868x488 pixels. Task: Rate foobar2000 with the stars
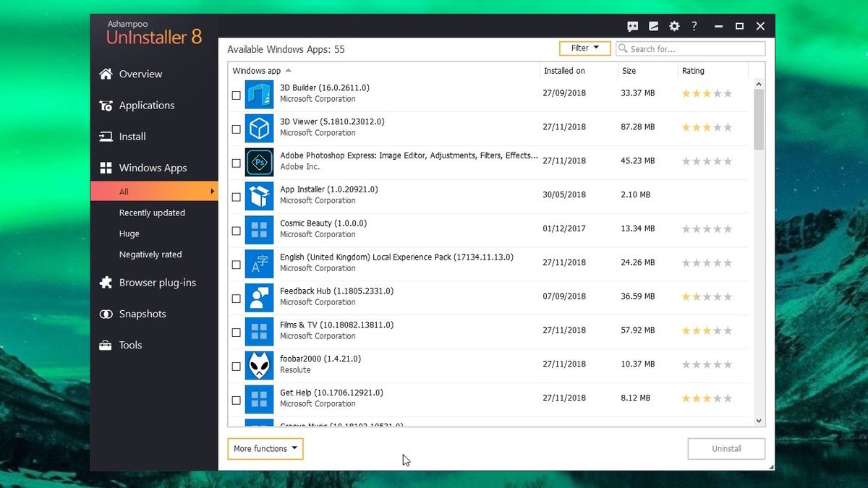point(707,365)
